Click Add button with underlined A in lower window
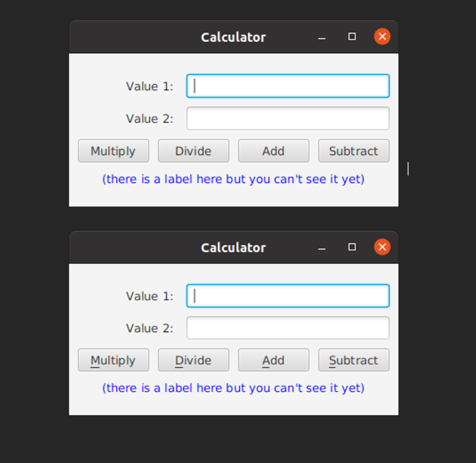Viewport: 476px width, 463px height. (x=273, y=360)
